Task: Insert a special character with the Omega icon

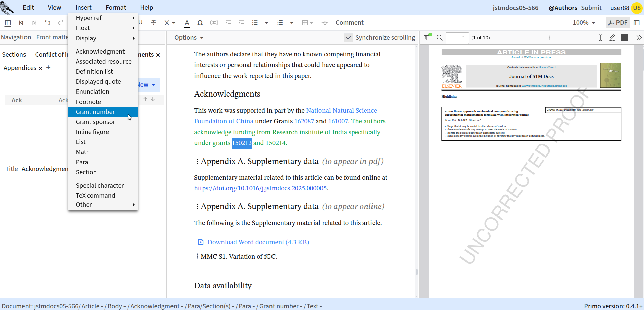Action: [200, 23]
